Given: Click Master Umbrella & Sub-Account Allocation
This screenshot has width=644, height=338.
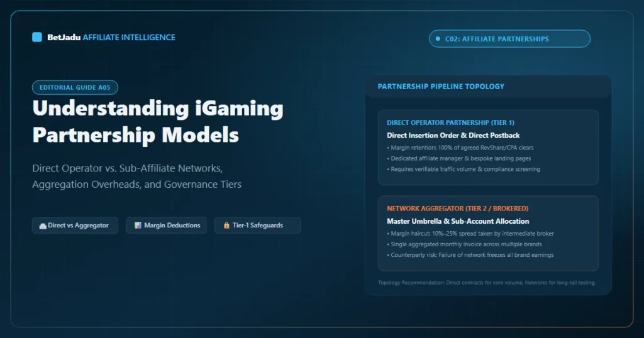Looking at the screenshot, I should (x=458, y=221).
